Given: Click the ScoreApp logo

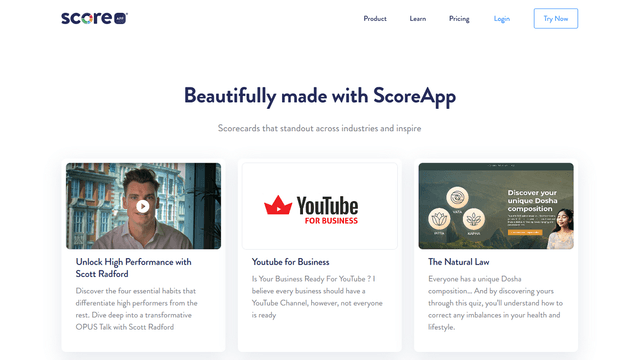Looking at the screenshot, I should pyautogui.click(x=94, y=18).
